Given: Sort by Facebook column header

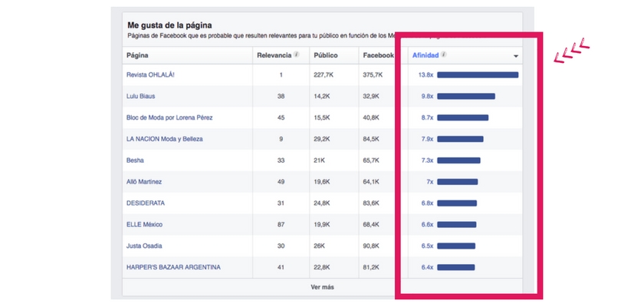Looking at the screenshot, I should point(378,55).
